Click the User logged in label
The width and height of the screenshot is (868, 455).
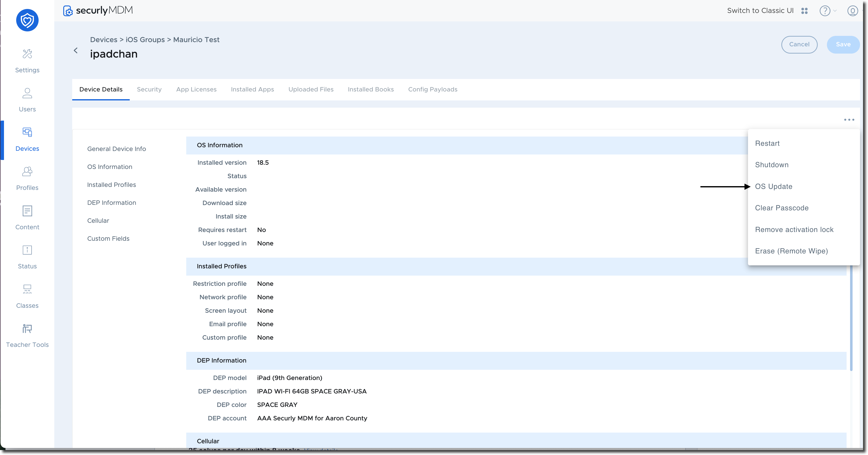(224, 243)
